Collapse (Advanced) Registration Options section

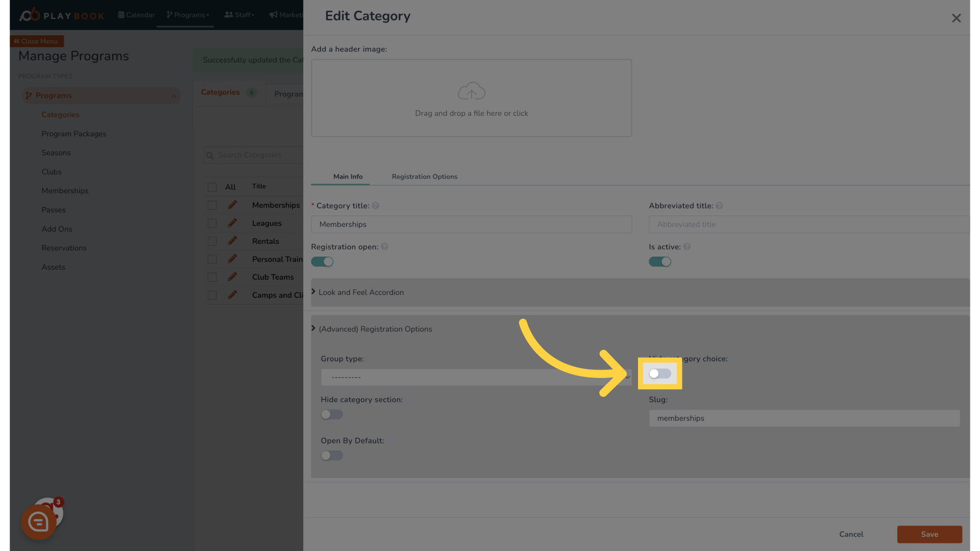tap(375, 329)
